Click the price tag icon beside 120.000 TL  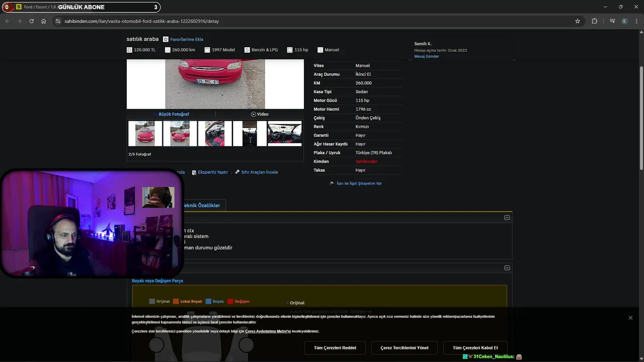pos(129,50)
